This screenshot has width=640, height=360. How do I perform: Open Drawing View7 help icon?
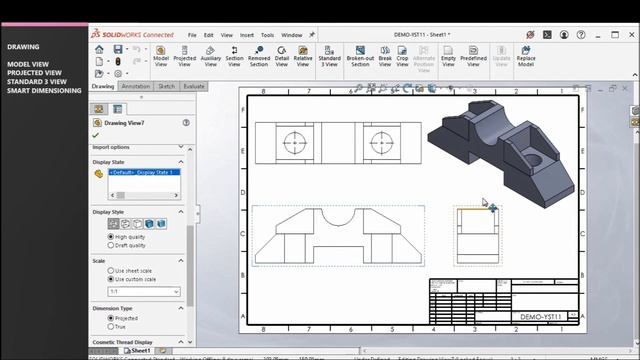(x=186, y=122)
